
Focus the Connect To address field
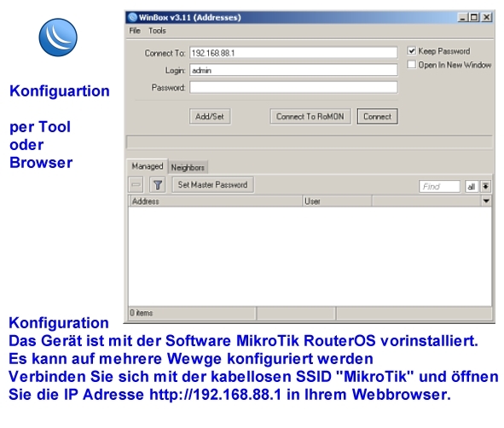[293, 53]
